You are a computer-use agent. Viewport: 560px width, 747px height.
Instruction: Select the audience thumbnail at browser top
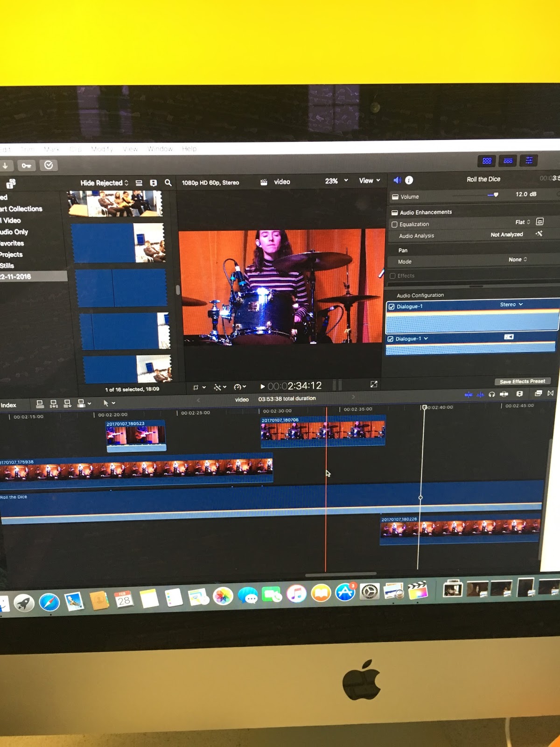115,204
